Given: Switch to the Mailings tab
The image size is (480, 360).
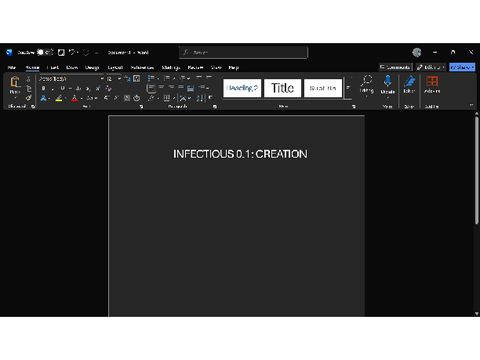Looking at the screenshot, I should coord(171,67).
